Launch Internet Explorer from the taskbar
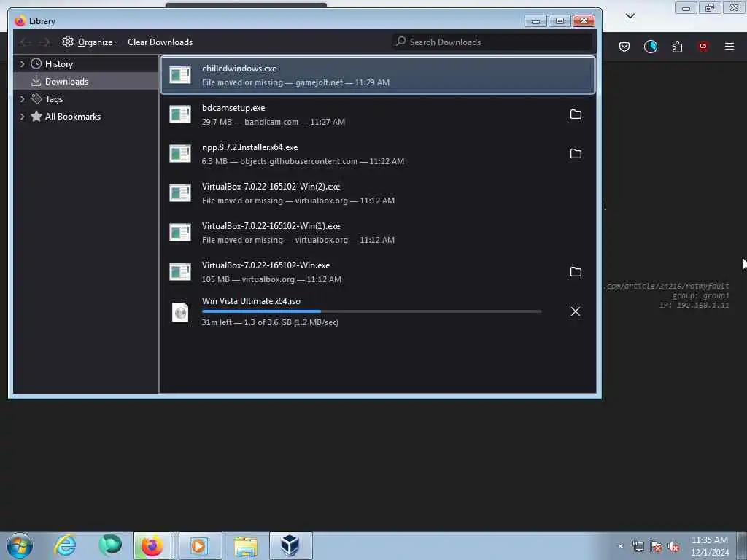The image size is (747, 560). pos(65,545)
